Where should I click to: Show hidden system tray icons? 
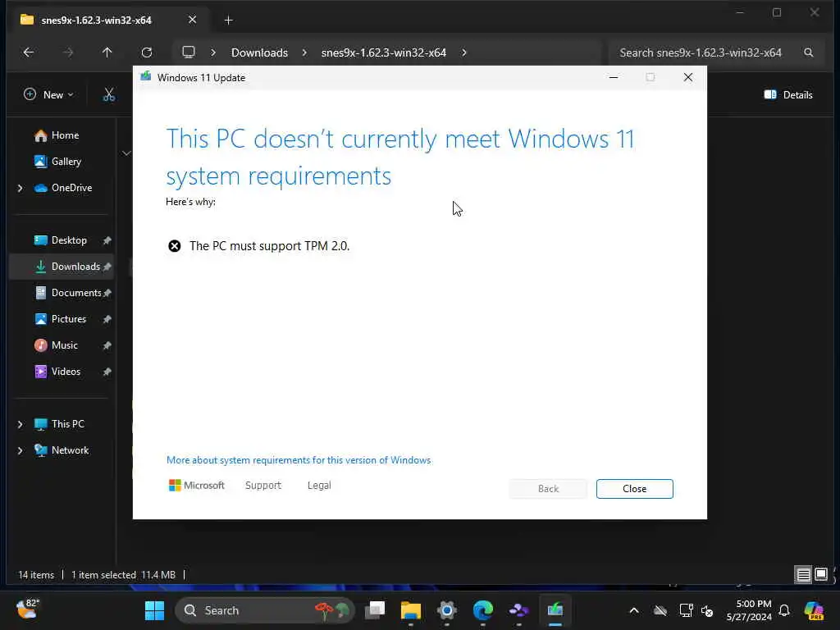[634, 610]
